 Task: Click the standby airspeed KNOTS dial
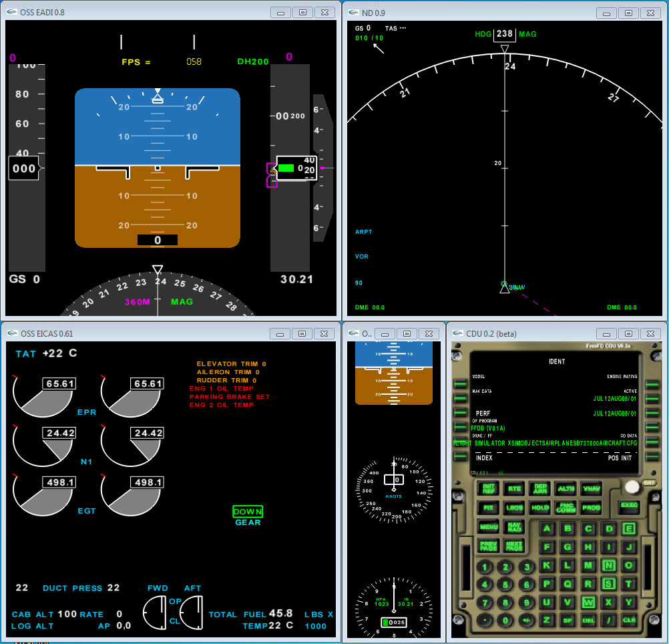click(x=394, y=490)
